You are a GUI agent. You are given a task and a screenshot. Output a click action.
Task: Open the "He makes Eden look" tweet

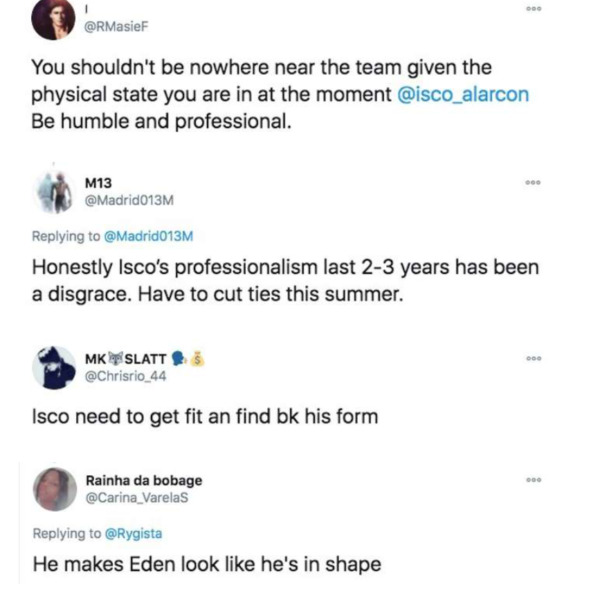207,564
